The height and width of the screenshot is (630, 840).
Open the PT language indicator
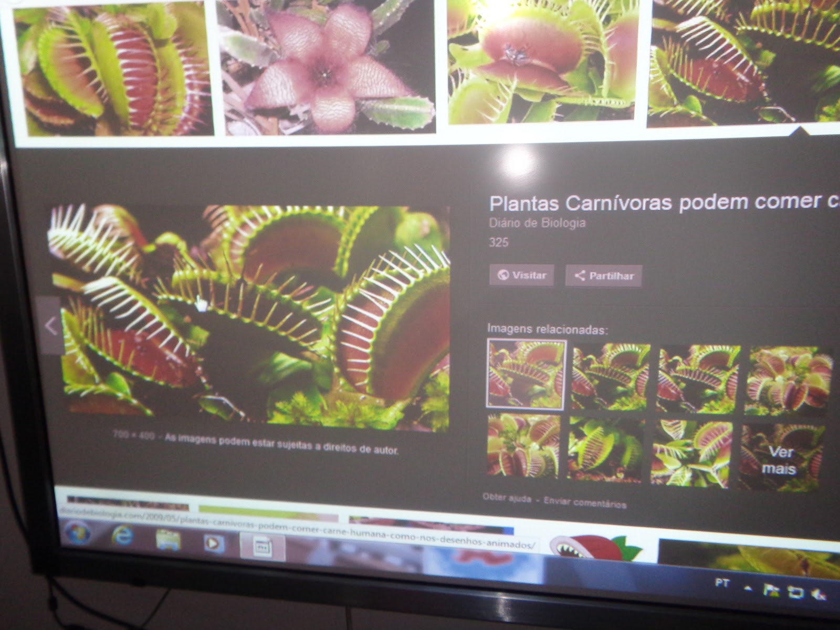coord(722,583)
